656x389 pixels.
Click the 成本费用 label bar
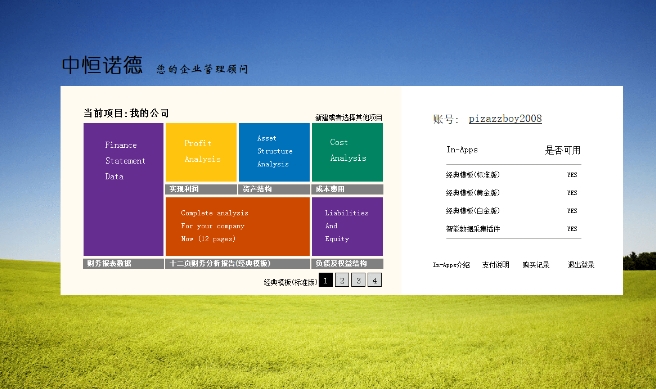pyautogui.click(x=347, y=189)
